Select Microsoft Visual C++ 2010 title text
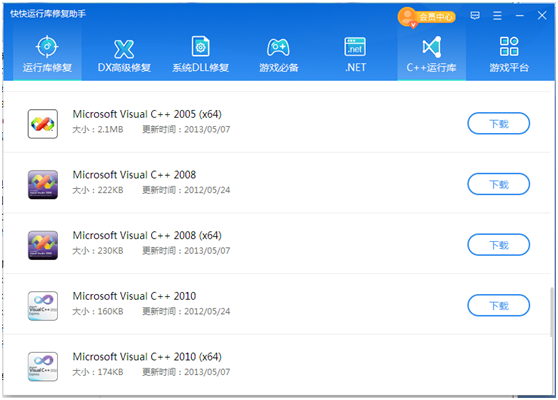Image resolution: width=558 pixels, height=400 pixels. [x=134, y=296]
